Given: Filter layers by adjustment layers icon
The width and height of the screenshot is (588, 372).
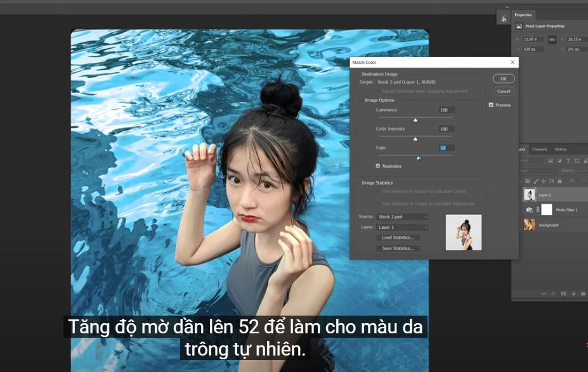Looking at the screenshot, I should tap(559, 161).
